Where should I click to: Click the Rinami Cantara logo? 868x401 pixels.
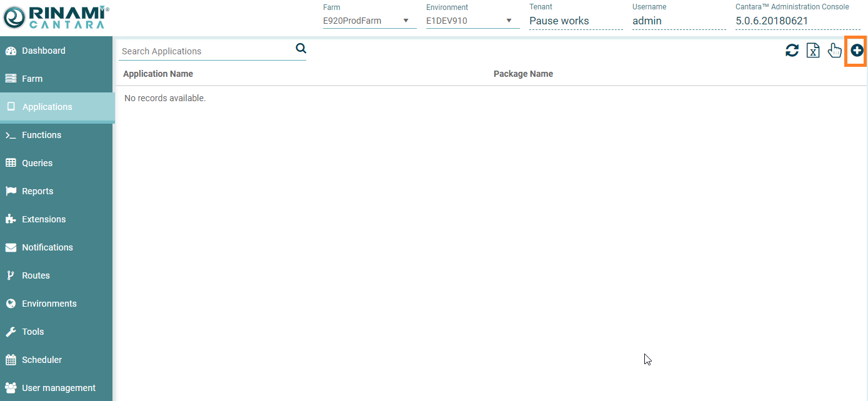click(56, 17)
